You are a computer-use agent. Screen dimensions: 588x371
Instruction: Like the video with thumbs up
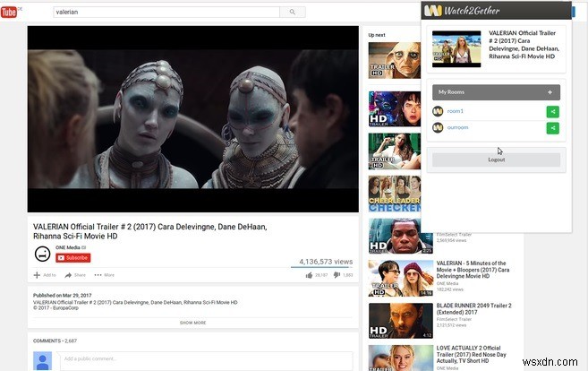click(x=309, y=275)
